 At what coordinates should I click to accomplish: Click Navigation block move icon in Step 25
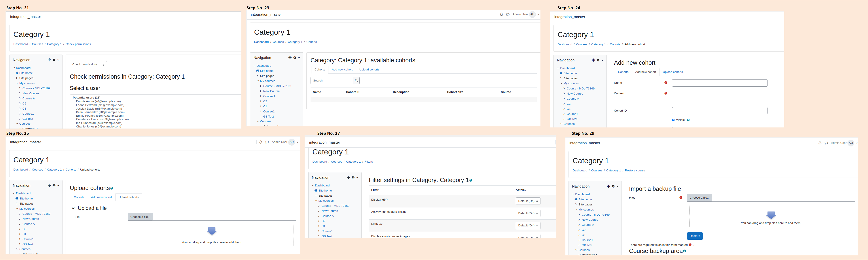[49, 186]
